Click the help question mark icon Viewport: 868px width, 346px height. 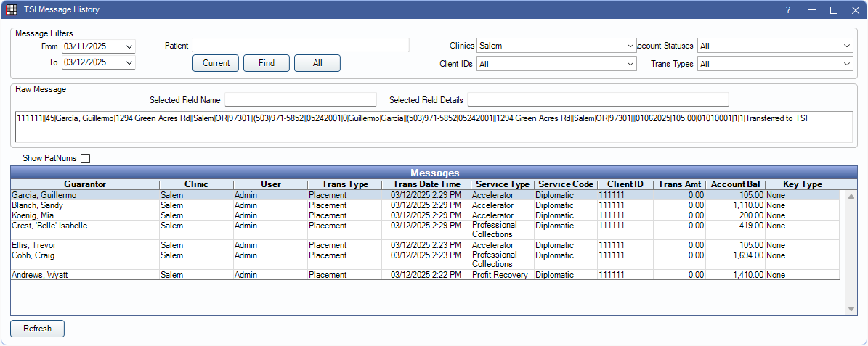point(788,10)
